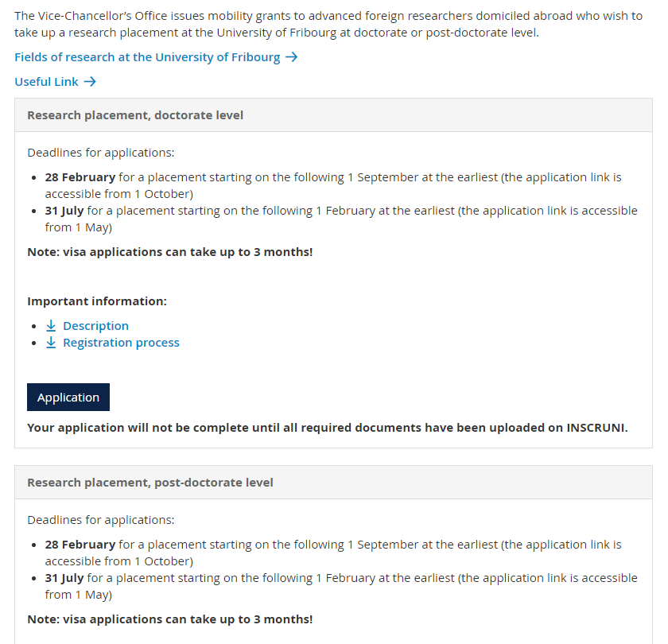This screenshot has height=644, width=668.
Task: Click the arrow icon after Fields of research
Action: [291, 57]
